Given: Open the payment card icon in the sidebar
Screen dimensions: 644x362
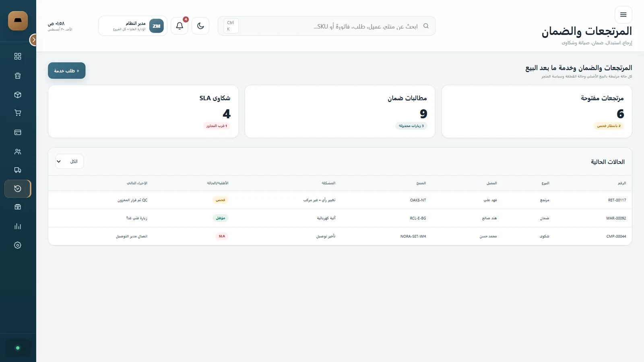Looking at the screenshot, I should 18,132.
